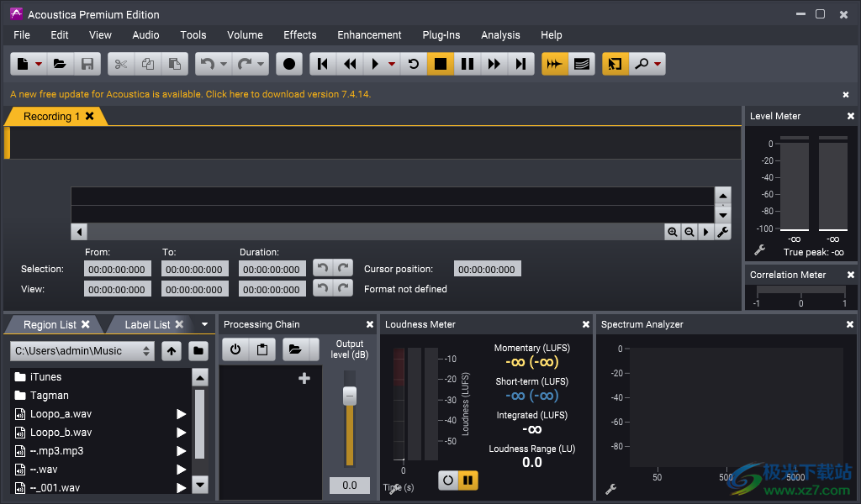Viewport: 861px width, 504px height.
Task: Click the Record button in toolbar
Action: point(289,64)
